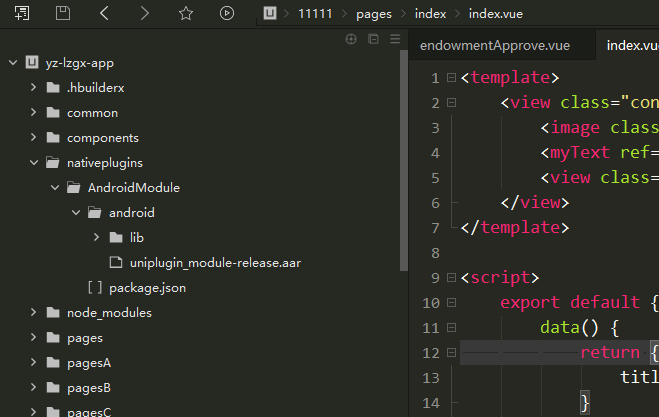659x417 pixels.
Task: Save file using the floppy disk icon
Action: coord(63,13)
